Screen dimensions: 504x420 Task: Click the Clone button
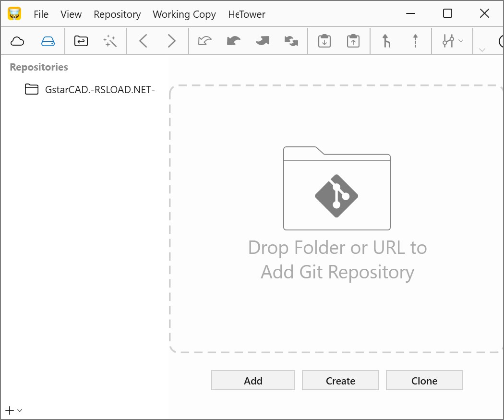(424, 381)
